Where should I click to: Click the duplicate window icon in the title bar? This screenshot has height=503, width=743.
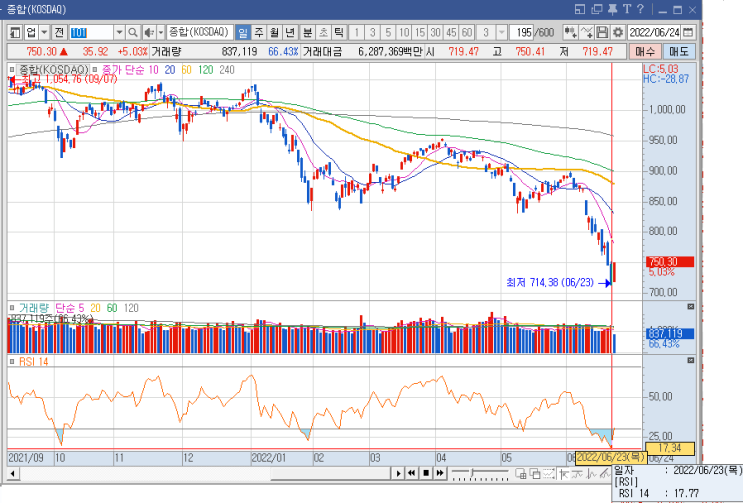click(597, 9)
